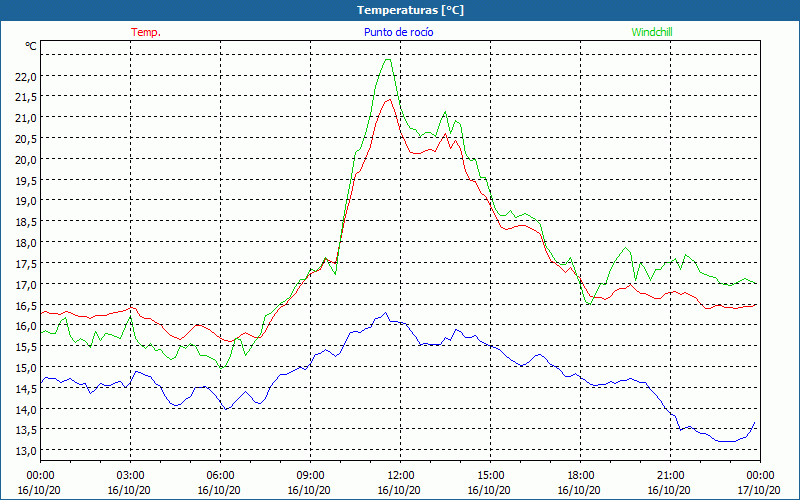Viewport: 800px width, 500px height.
Task: Click the 17,5 value on the temperature axis
Action: coord(26,263)
